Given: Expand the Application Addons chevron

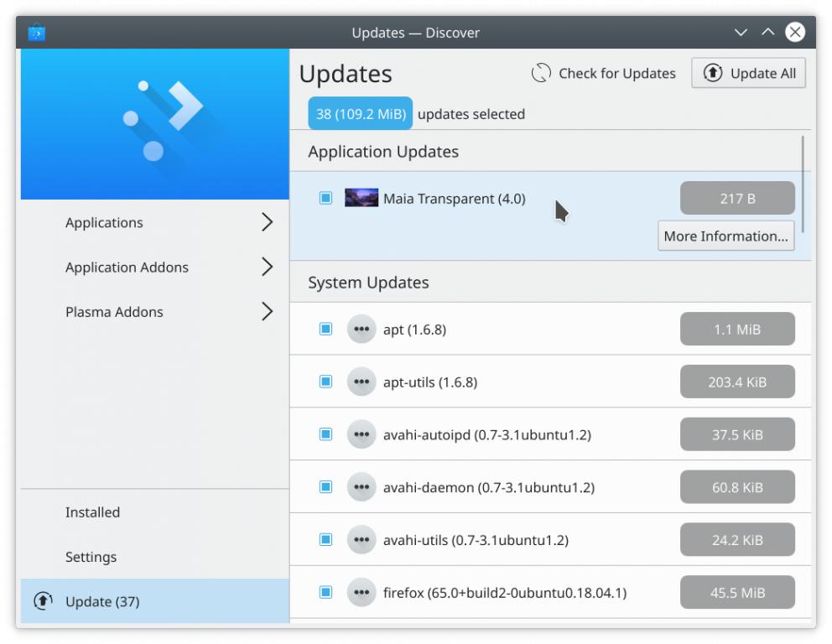Looking at the screenshot, I should pyautogui.click(x=267, y=267).
